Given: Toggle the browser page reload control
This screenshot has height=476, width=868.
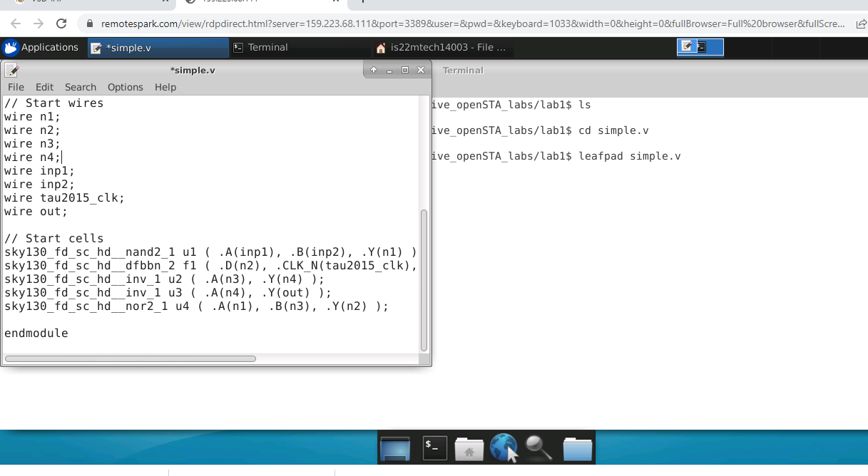Looking at the screenshot, I should pyautogui.click(x=61, y=24).
